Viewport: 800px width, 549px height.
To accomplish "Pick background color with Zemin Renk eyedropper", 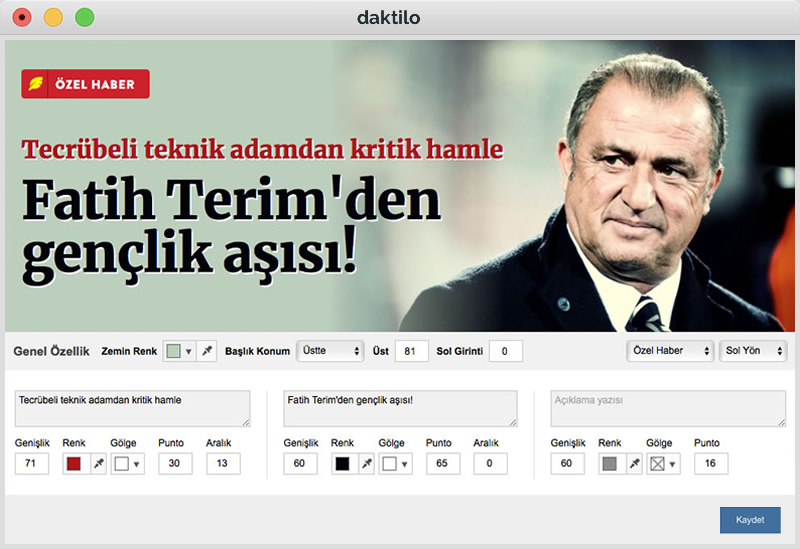I will (x=207, y=351).
